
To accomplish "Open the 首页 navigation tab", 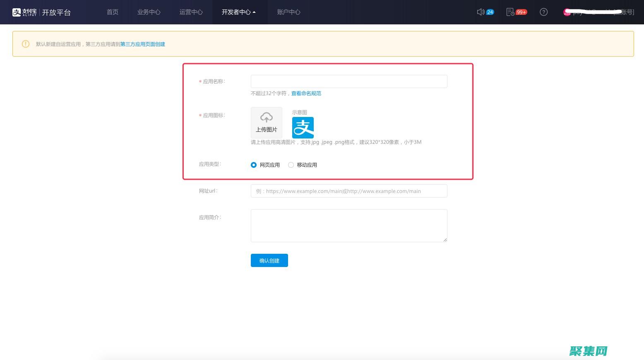I will [x=113, y=12].
